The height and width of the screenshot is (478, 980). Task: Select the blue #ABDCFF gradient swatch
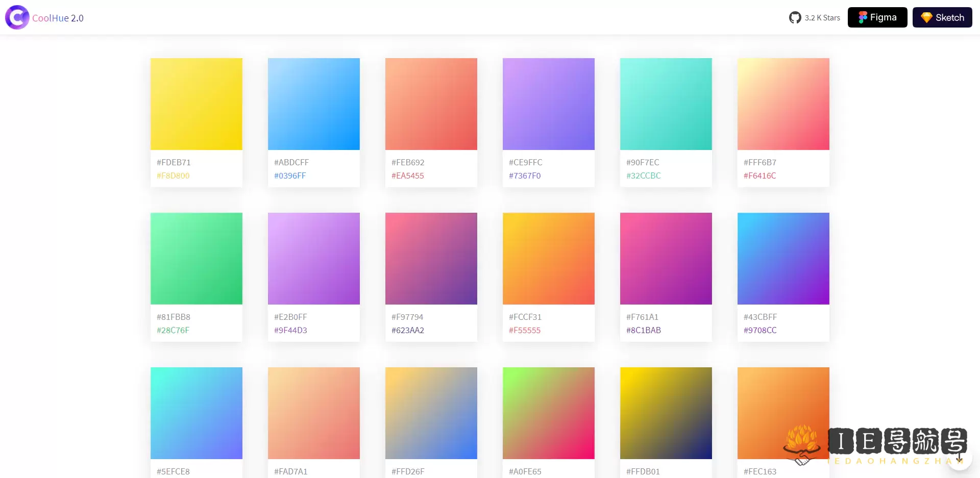coord(313,104)
